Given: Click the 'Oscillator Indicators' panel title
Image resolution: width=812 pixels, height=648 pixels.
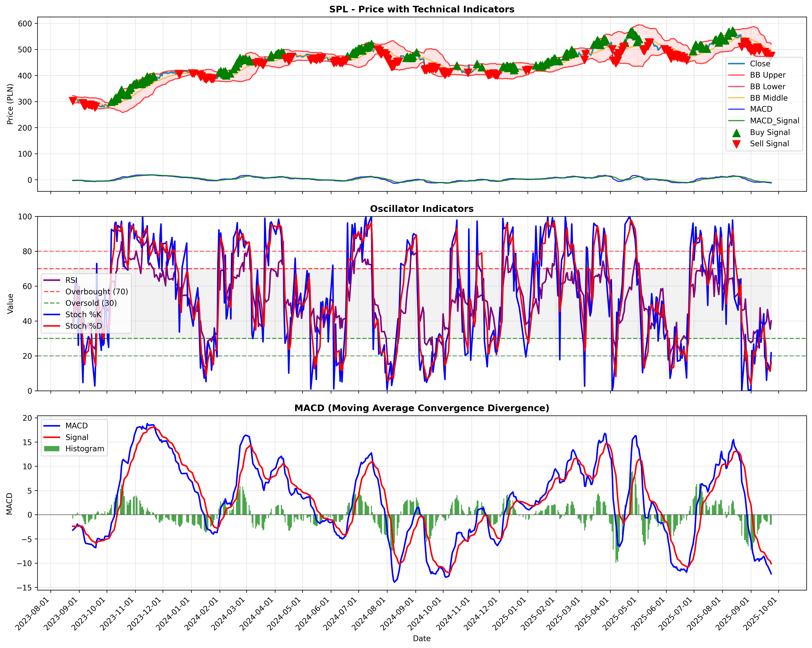Looking at the screenshot, I should (422, 209).
